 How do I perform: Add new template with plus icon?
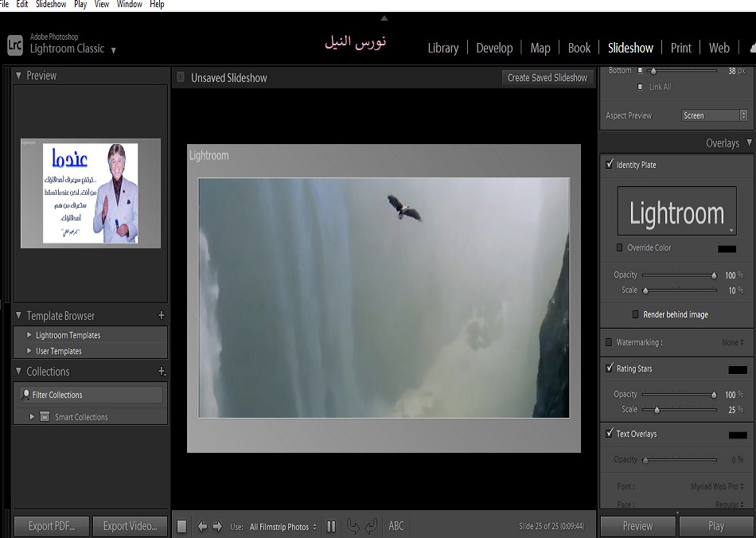tap(162, 316)
